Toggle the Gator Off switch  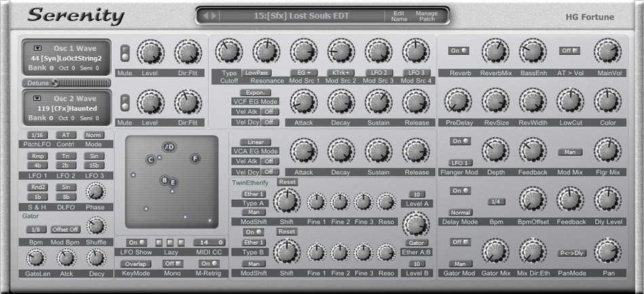click(x=460, y=243)
